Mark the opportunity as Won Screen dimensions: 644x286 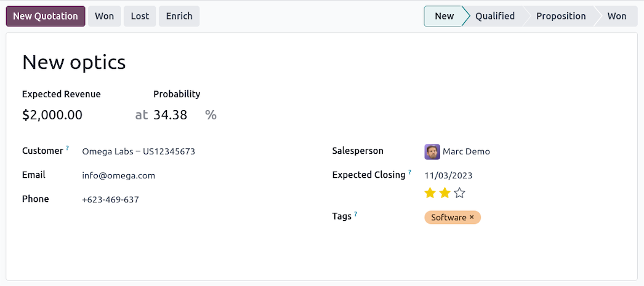click(x=104, y=16)
